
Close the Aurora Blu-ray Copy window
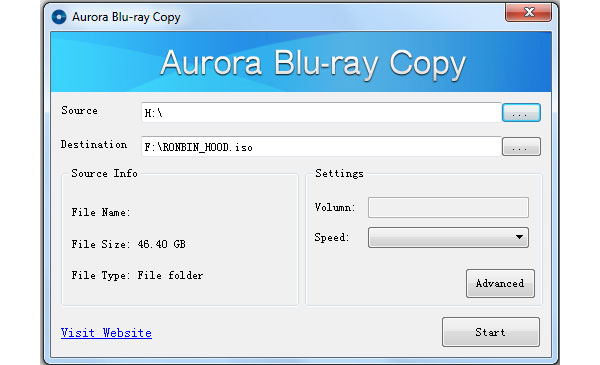(x=528, y=12)
